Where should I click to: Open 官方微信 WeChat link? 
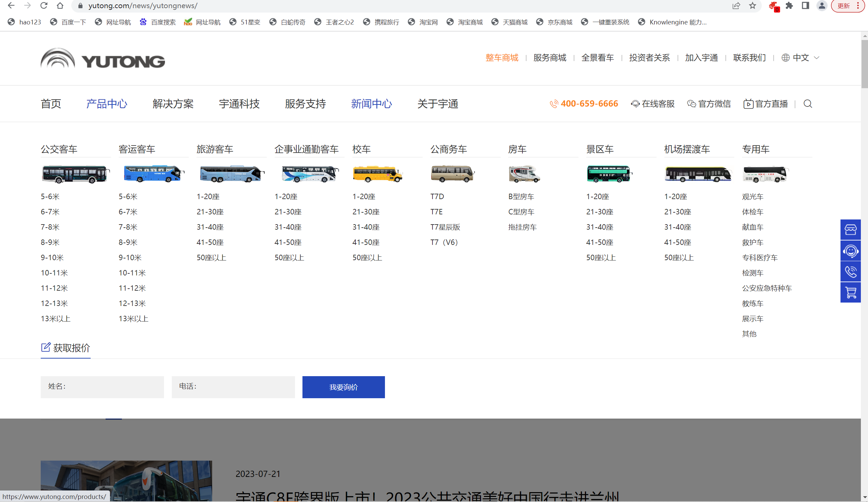click(x=709, y=103)
